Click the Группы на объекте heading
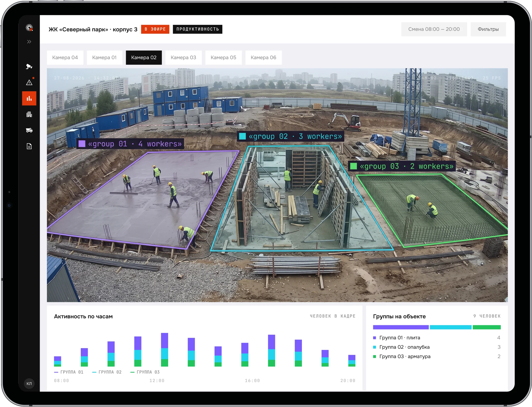 (399, 316)
